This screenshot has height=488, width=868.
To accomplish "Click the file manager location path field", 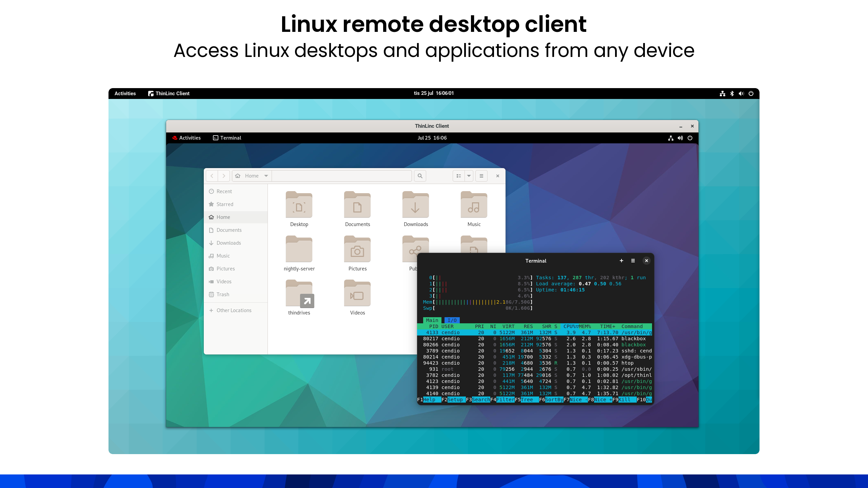I will pyautogui.click(x=341, y=176).
